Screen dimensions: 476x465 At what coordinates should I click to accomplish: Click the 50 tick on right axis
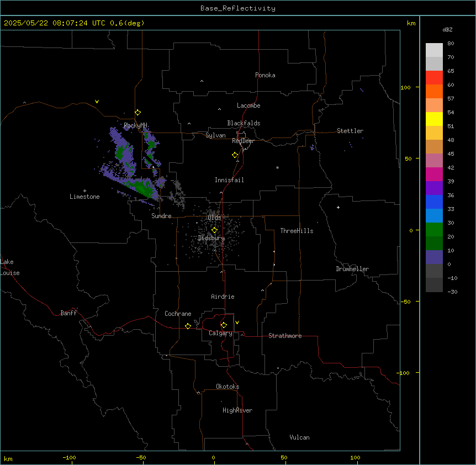(x=408, y=158)
